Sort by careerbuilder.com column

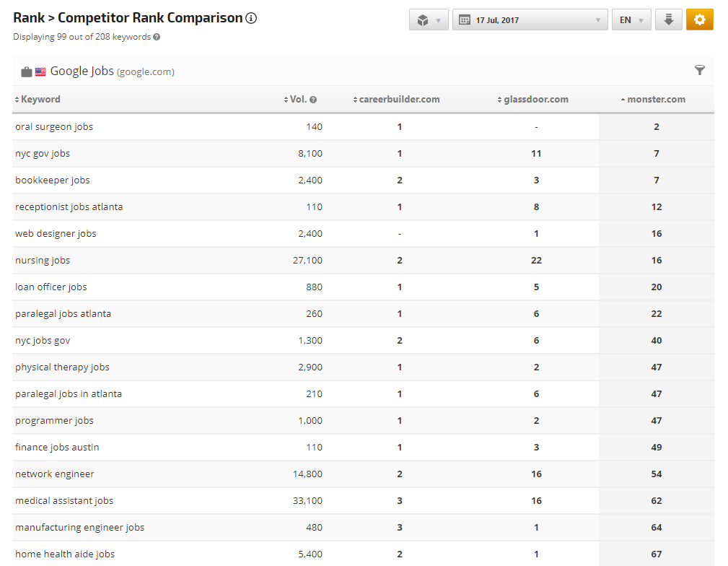coord(399,100)
